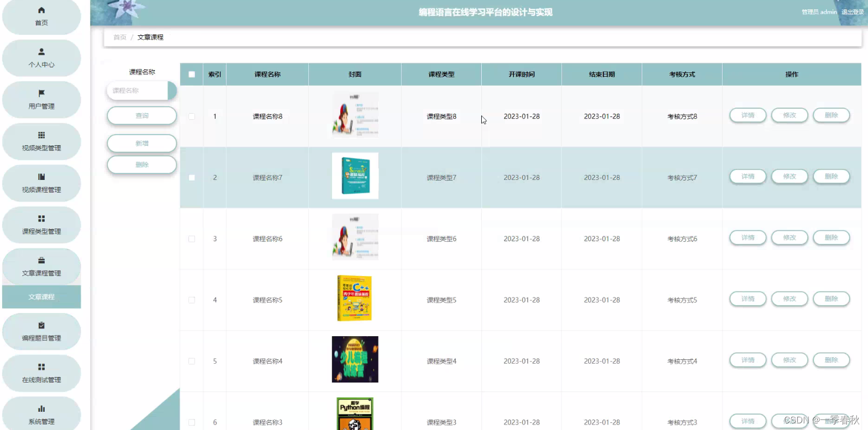Click 修改 for 课程名称6

coord(790,238)
